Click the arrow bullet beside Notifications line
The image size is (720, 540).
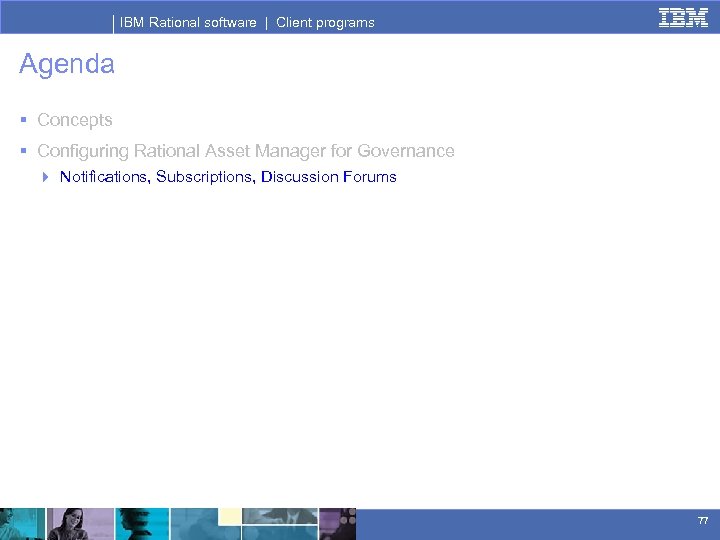tap(45, 177)
